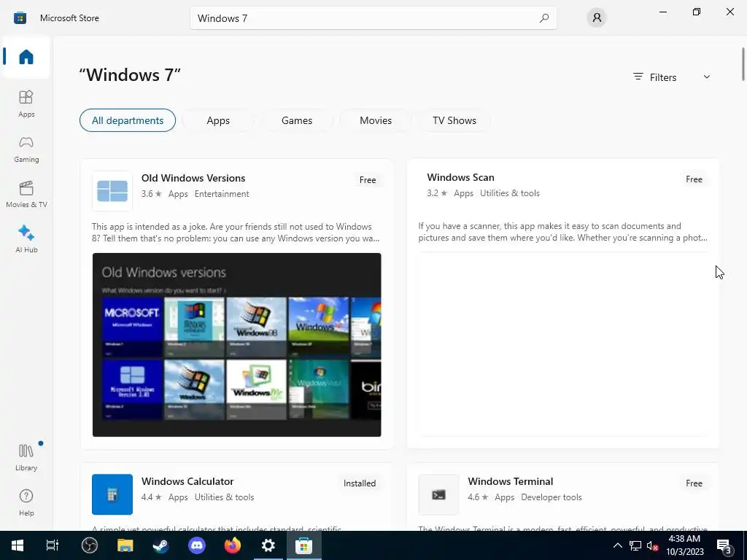Screen dimensions: 747x560
Task: Click the network tray icon
Action: point(635,545)
